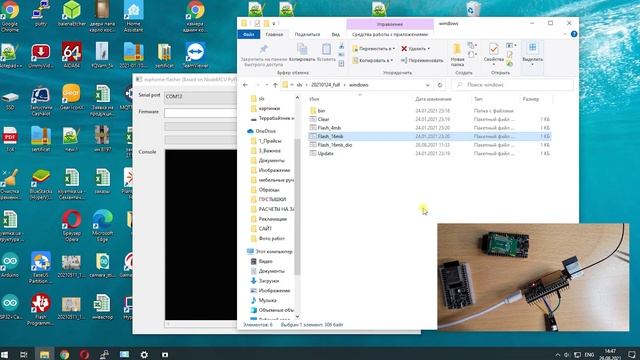640x360 pixels.
Task: Sort files by the Name column header
Action: click(314, 99)
